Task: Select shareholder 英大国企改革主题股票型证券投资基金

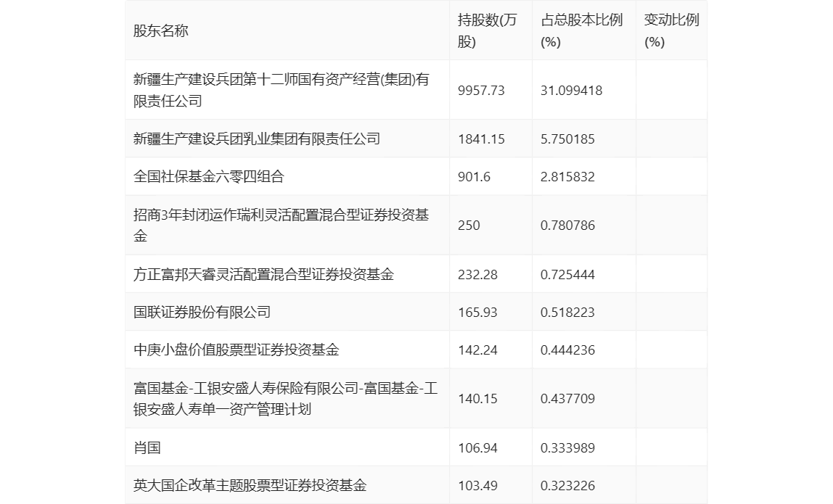Action: [x=250, y=485]
